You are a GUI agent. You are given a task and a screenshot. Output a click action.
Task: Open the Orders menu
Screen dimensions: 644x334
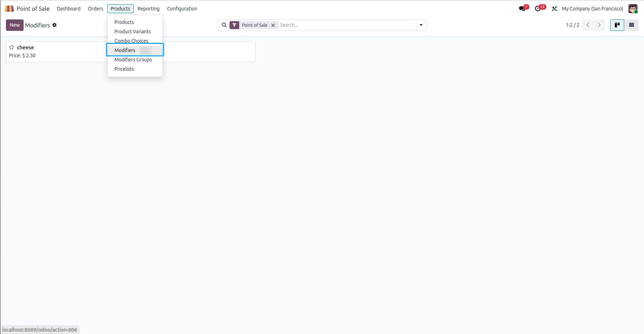click(95, 9)
